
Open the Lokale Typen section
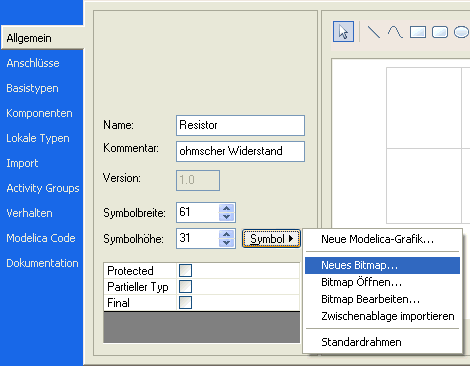38,138
